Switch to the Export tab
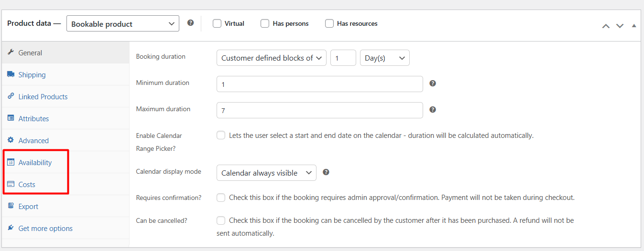Viewport: 644px width, 251px height. point(28,206)
